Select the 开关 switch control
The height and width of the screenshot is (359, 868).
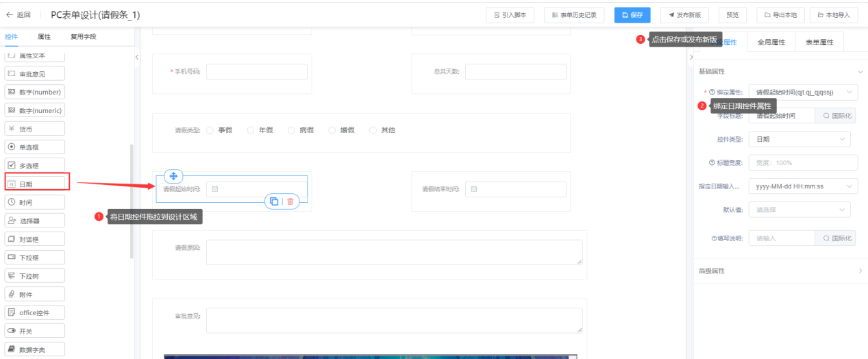pyautogui.click(x=35, y=331)
